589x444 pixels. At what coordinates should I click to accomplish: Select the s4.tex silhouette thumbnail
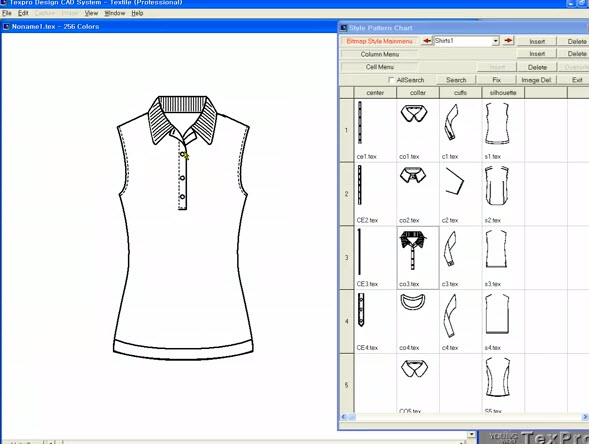coord(497,314)
